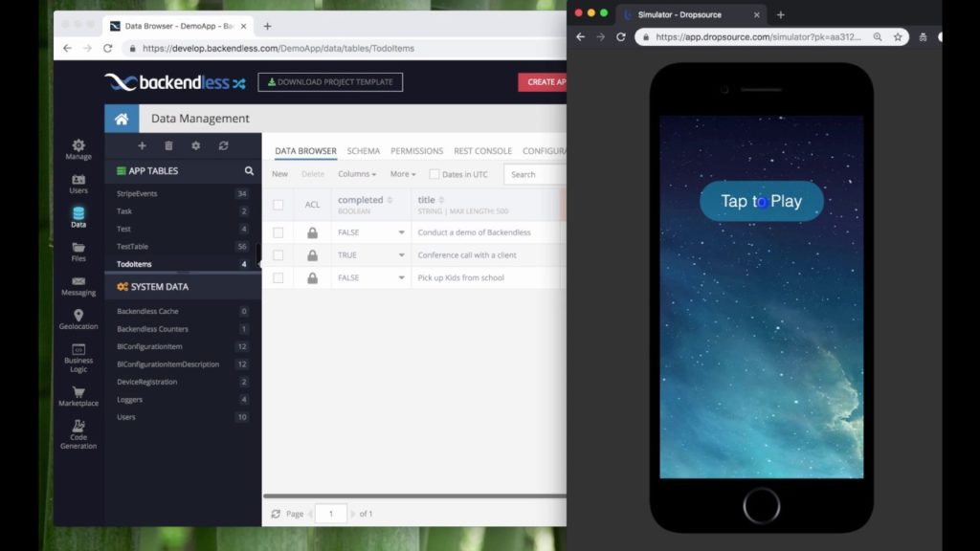980x551 pixels.
Task: Open the Geolocation section icon
Action: 78,320
